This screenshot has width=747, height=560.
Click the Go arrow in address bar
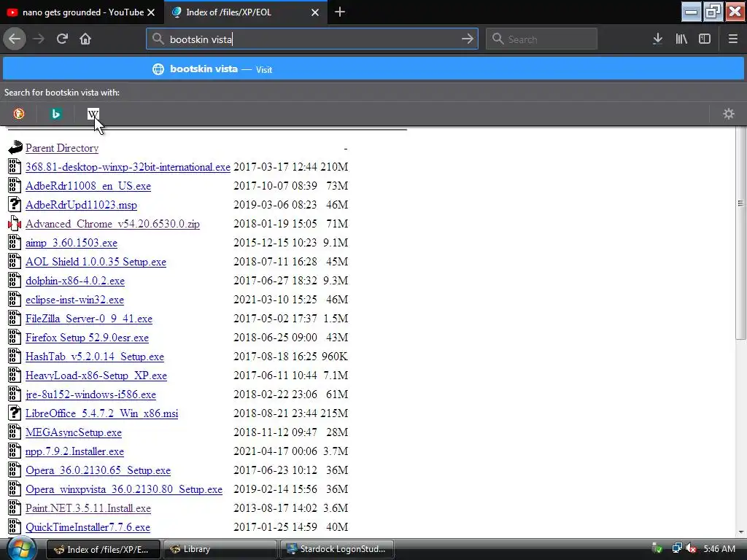tap(468, 39)
